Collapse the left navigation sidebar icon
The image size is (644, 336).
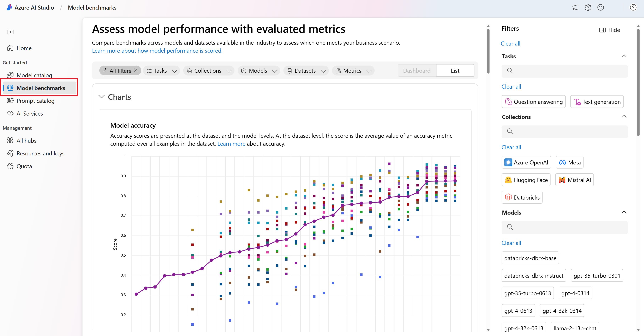tap(10, 32)
